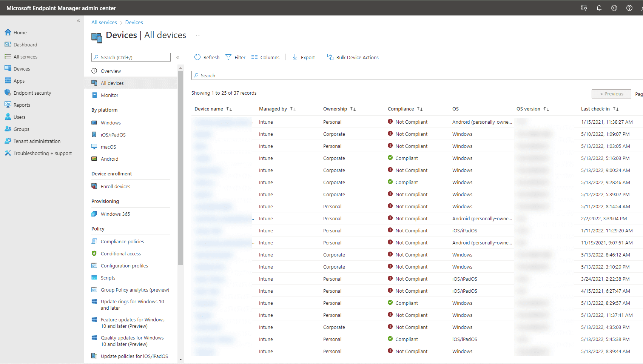This screenshot has width=643, height=364.
Task: Click the submenu scrollbar down arrow
Action: pyautogui.click(x=180, y=359)
